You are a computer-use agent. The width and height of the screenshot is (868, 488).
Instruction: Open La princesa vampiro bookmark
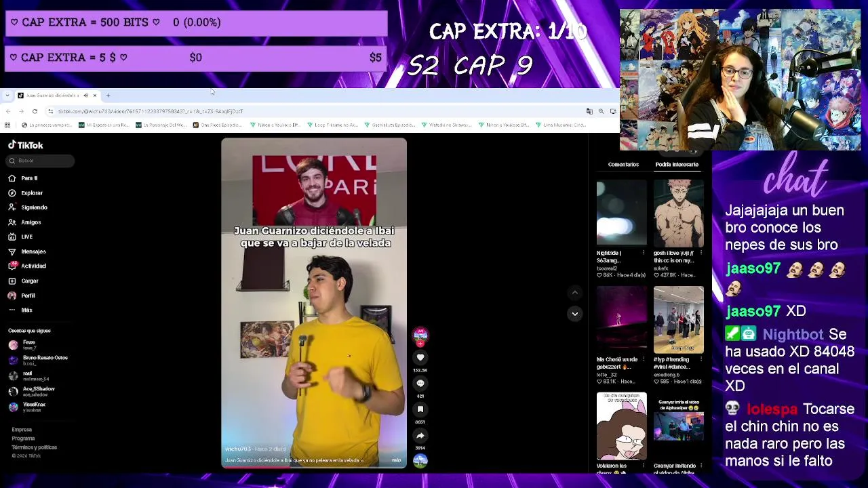(46, 125)
